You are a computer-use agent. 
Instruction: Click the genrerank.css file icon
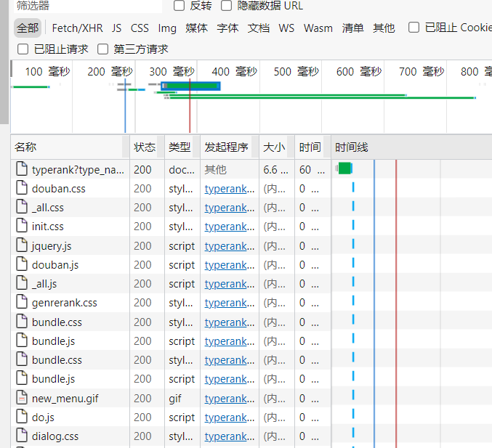(22, 301)
